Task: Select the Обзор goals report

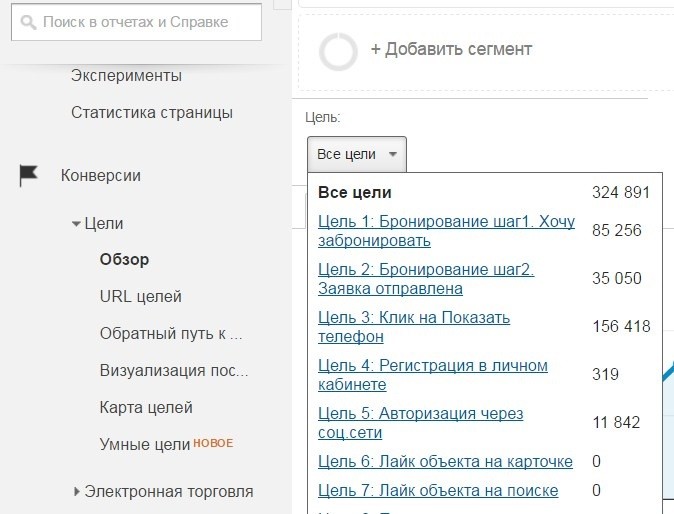Action: click(124, 260)
